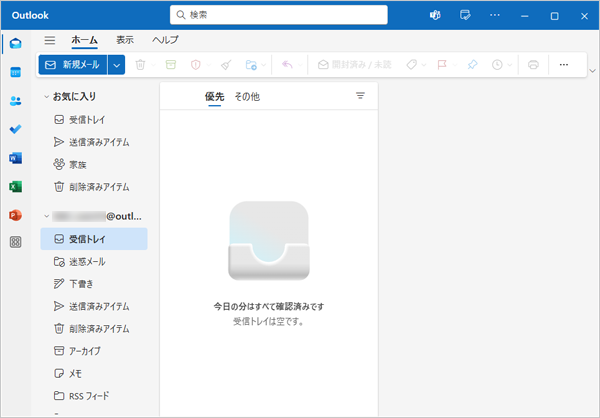Click the tag categorize toolbar icon
Image resolution: width=600 pixels, height=418 pixels.
412,65
